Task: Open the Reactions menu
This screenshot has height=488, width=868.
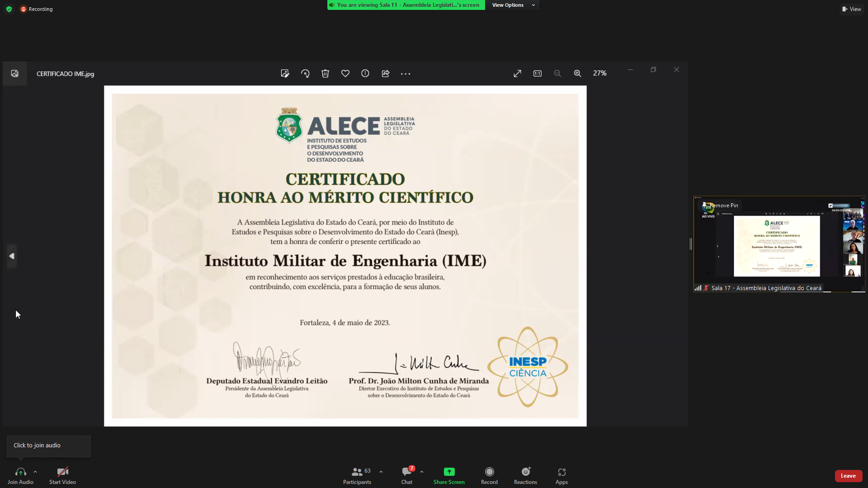Action: pyautogui.click(x=525, y=472)
